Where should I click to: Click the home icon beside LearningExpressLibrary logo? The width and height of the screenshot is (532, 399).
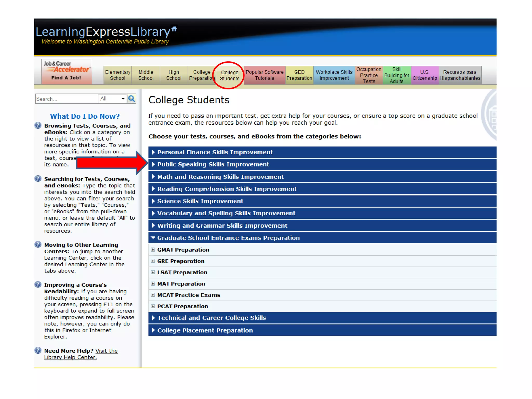tap(174, 29)
